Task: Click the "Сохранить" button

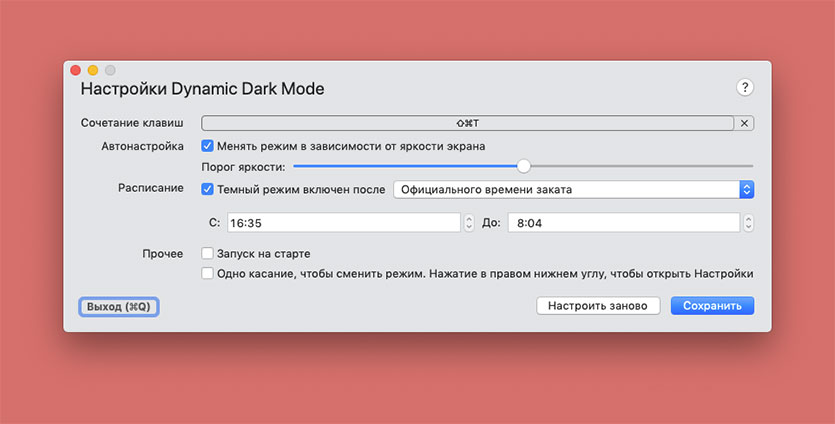Action: pyautogui.click(x=712, y=306)
